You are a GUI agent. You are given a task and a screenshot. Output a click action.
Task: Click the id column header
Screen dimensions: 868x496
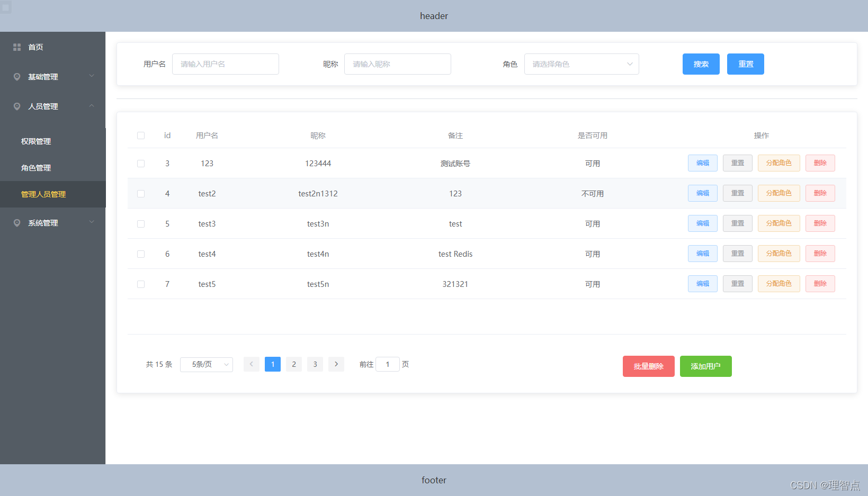pyautogui.click(x=167, y=136)
